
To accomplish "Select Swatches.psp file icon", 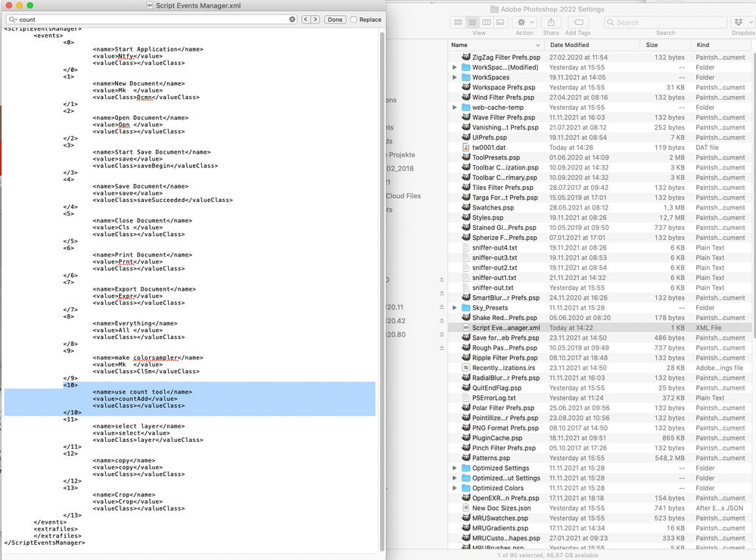I will (465, 207).
